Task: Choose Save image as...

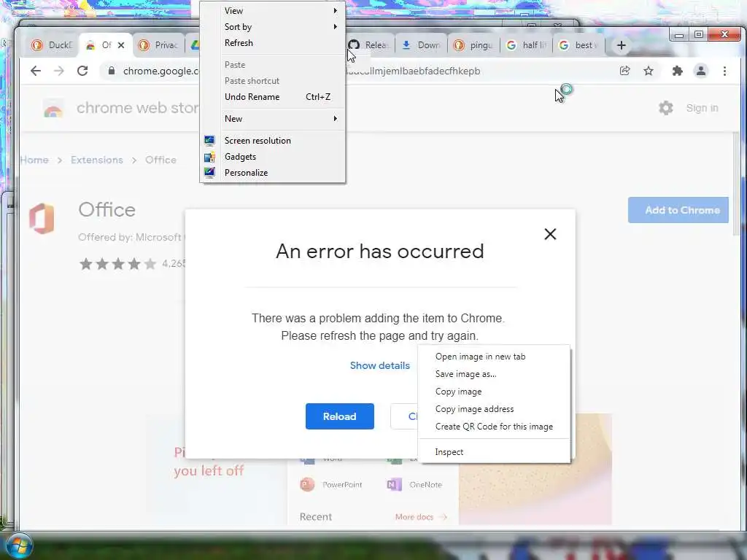Action: click(x=494, y=374)
